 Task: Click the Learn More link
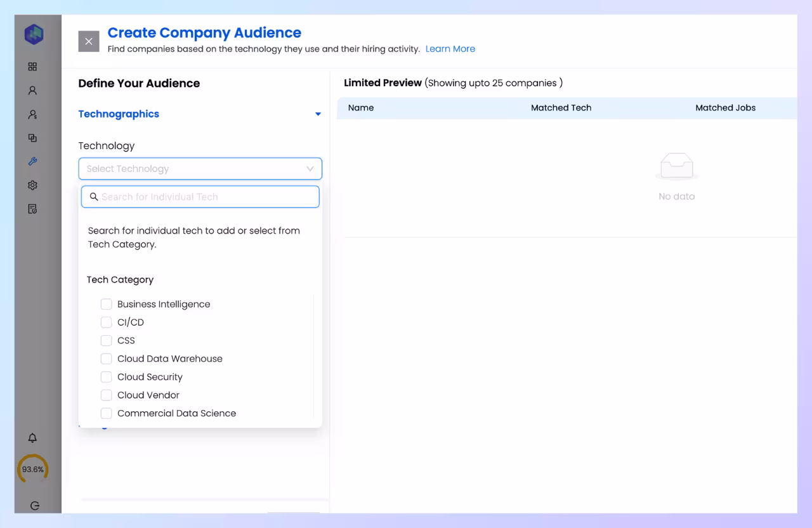pos(450,49)
